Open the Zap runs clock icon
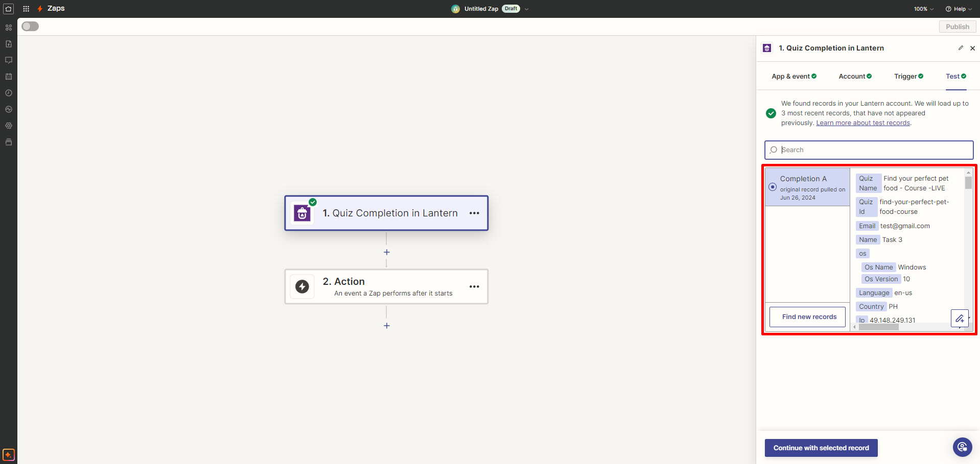This screenshot has width=980, height=464. [x=9, y=93]
